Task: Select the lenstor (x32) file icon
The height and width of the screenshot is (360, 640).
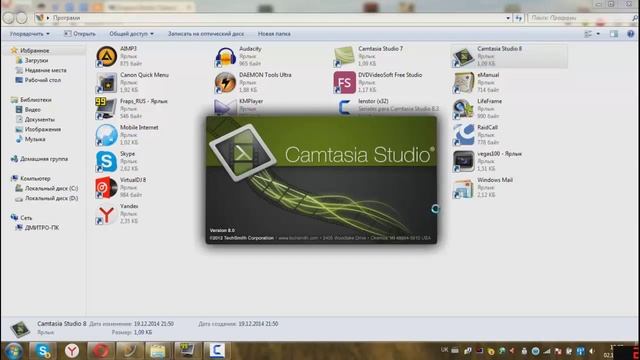Action: click(344, 107)
